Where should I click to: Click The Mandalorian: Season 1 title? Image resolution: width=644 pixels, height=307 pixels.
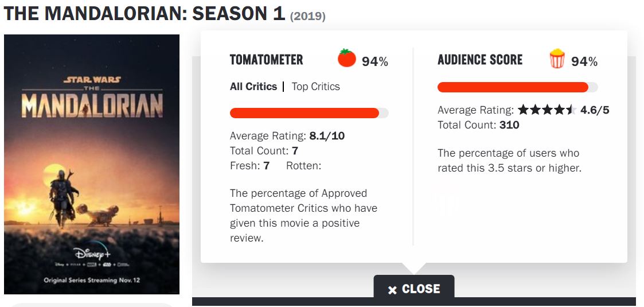pos(144,14)
